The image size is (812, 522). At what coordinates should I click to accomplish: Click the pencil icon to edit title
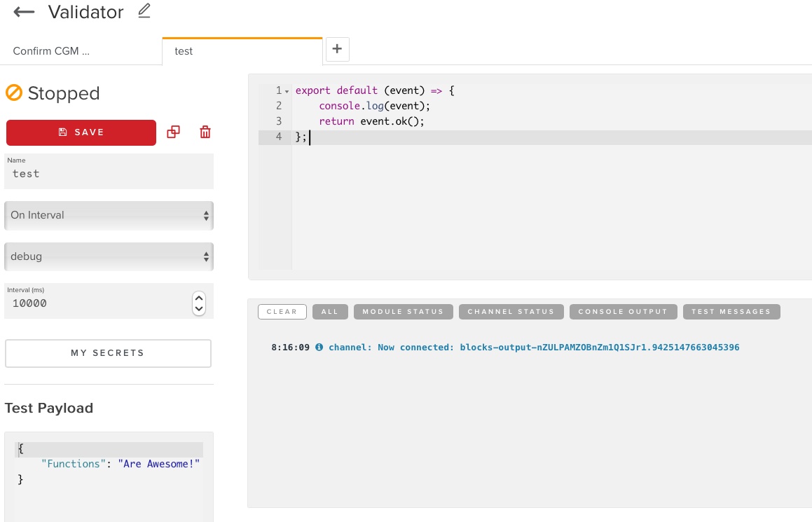tap(144, 11)
